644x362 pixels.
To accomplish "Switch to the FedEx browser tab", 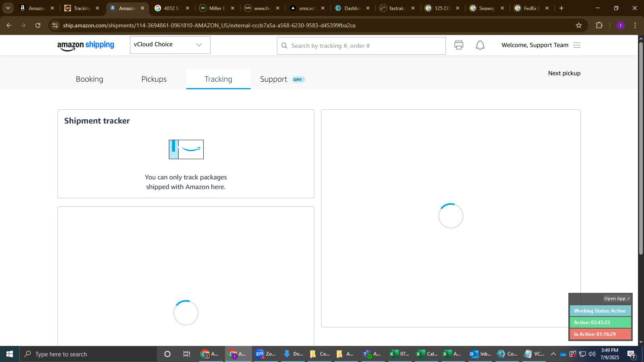I will pos(532,8).
